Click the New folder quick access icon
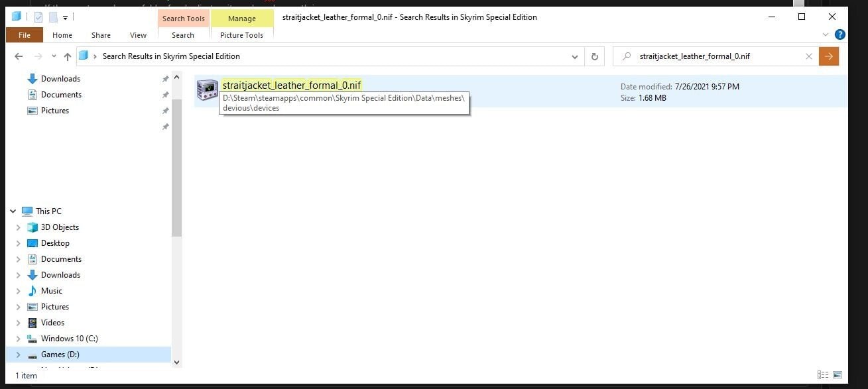Viewport: 868px width, 389px height. click(53, 17)
